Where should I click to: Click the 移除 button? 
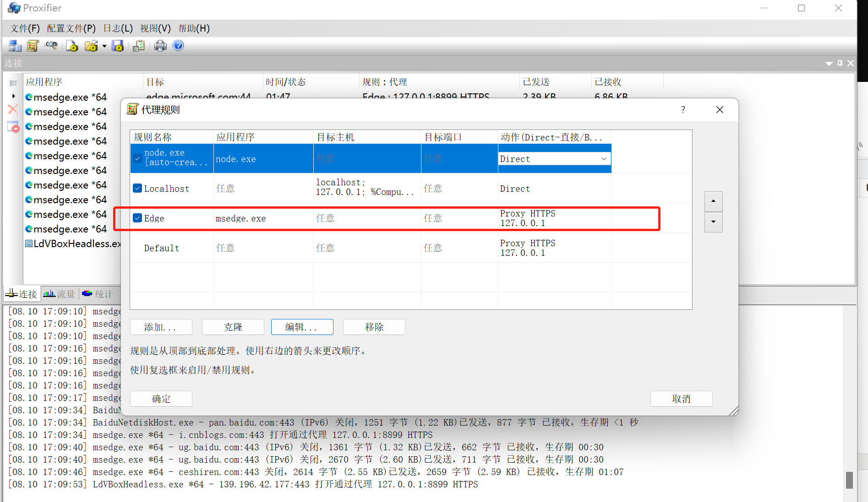tap(374, 327)
